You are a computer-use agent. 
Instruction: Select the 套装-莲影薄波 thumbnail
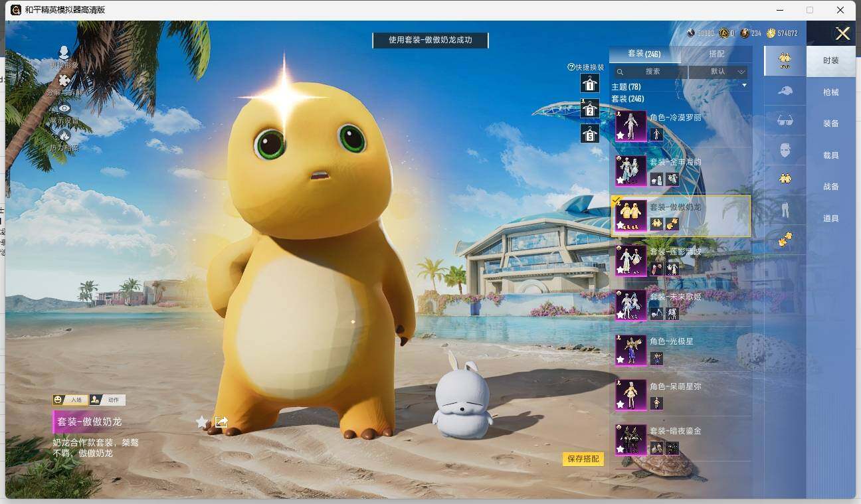pyautogui.click(x=630, y=260)
